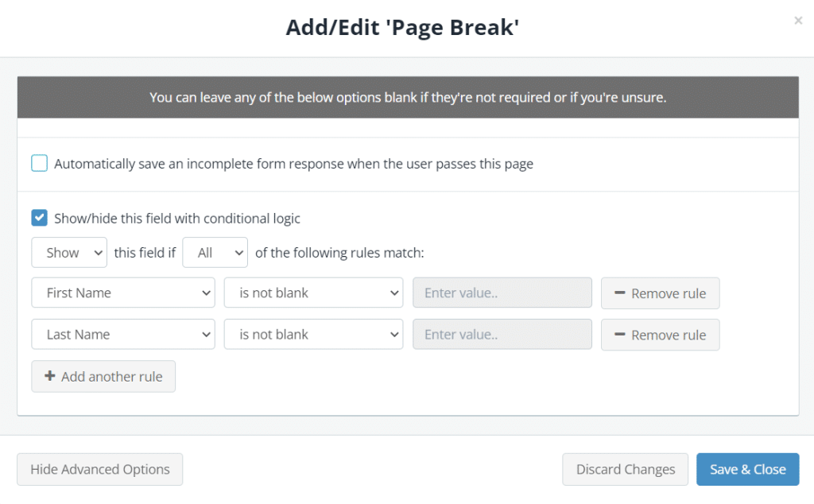The image size is (814, 504).
Task: Click Discard Changes
Action: coord(625,469)
